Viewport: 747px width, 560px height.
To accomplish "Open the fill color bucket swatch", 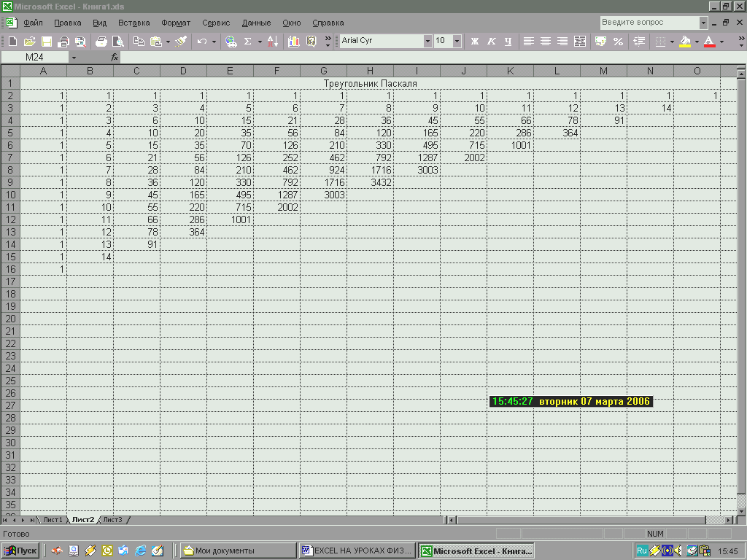I will point(685,42).
